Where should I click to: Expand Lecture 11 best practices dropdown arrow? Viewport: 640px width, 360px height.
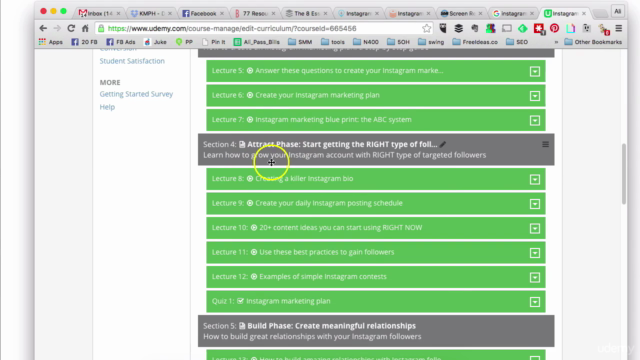tap(535, 253)
